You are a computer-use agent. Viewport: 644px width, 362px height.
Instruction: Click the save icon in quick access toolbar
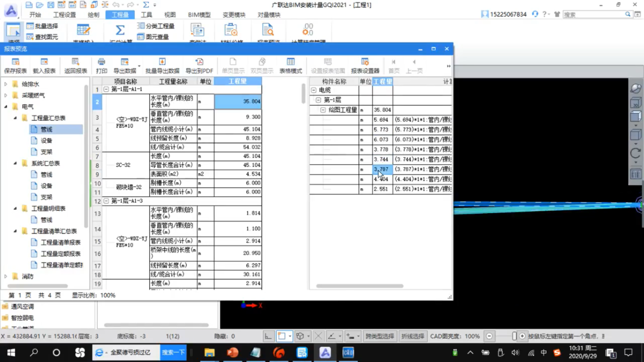(x=50, y=5)
